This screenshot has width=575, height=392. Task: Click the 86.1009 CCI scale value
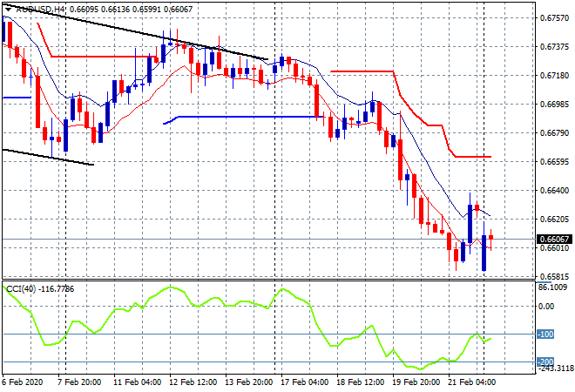click(552, 287)
